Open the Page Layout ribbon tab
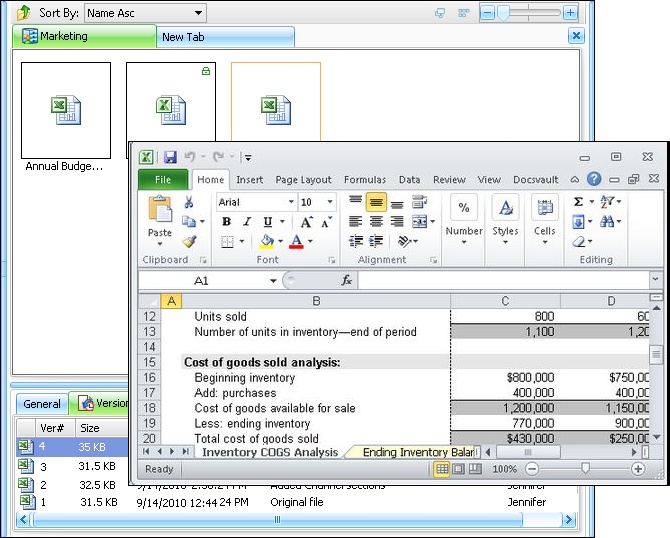Screen dimensions: 670x538 coord(303,180)
